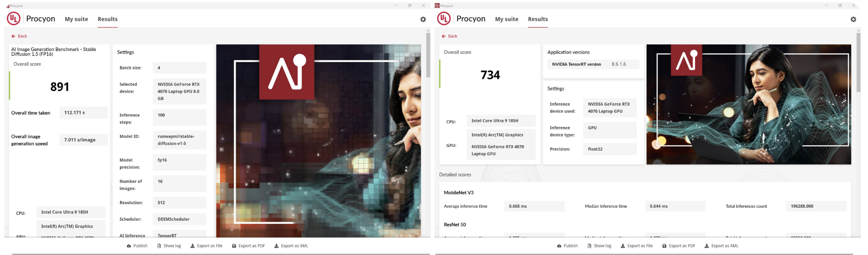Viewport: 868px width, 255px height.
Task: Click AI Image Generation Benchmark title
Action: click(54, 51)
